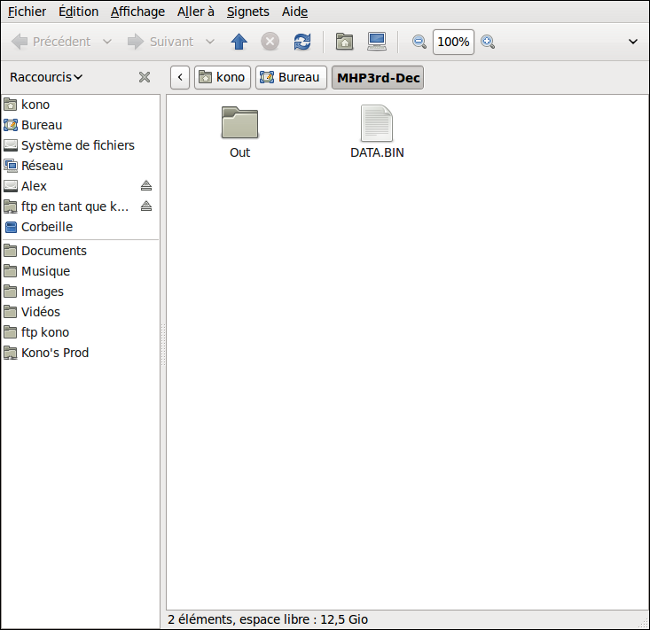Click the DATA.BIN file name label
650x630 pixels.
click(377, 153)
